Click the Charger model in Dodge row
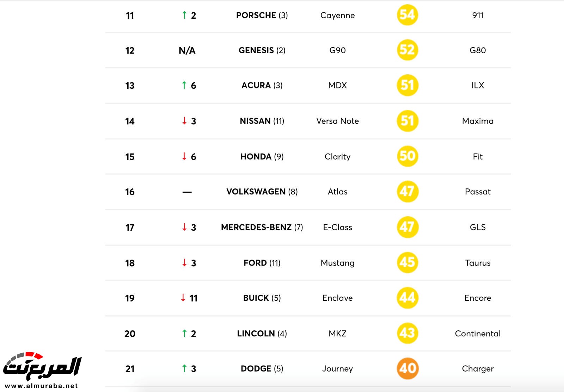This screenshot has width=564, height=392. coord(478,369)
